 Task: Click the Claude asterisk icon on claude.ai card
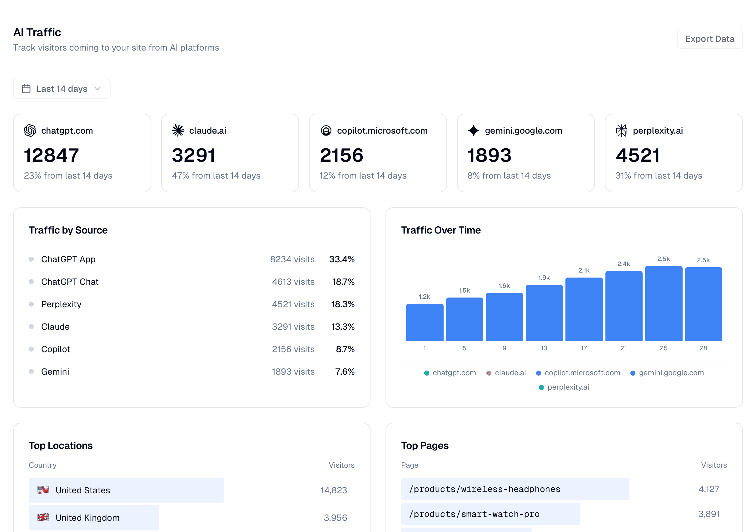coord(178,130)
